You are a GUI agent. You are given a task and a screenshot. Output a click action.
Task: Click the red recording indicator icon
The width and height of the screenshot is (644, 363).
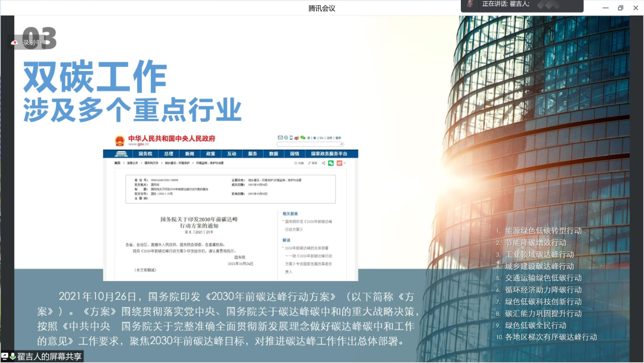(x=15, y=43)
